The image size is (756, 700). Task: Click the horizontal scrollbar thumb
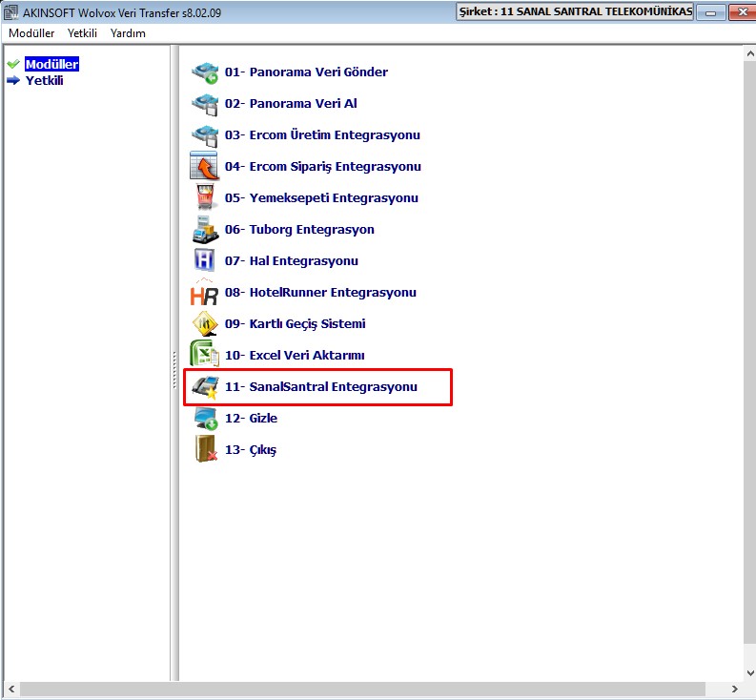362,689
